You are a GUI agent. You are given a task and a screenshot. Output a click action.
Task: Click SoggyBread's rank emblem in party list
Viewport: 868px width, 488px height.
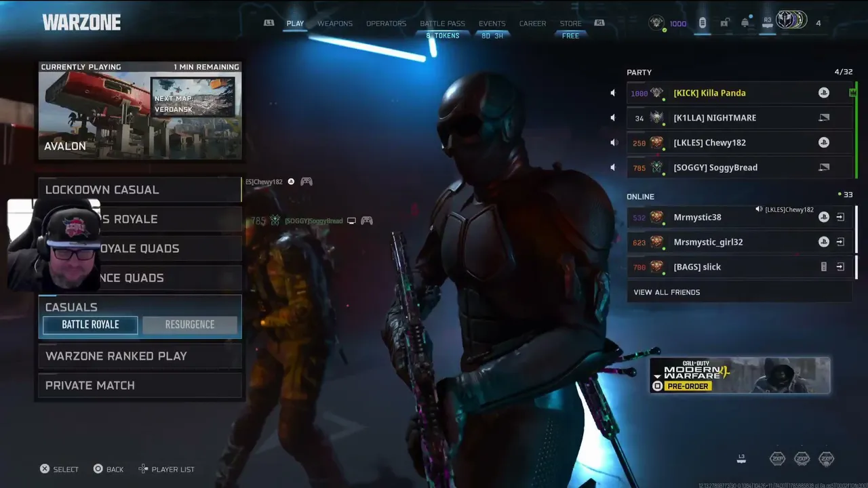point(656,167)
